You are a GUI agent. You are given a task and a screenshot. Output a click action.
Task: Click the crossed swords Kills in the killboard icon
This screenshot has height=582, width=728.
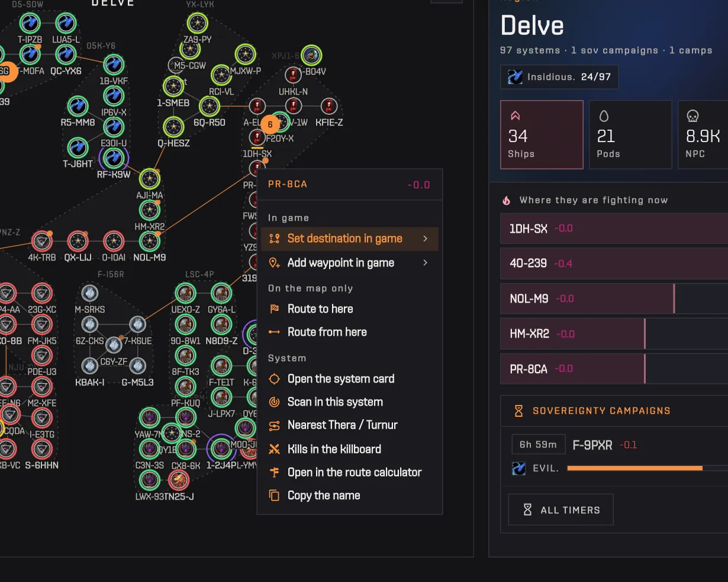274,449
